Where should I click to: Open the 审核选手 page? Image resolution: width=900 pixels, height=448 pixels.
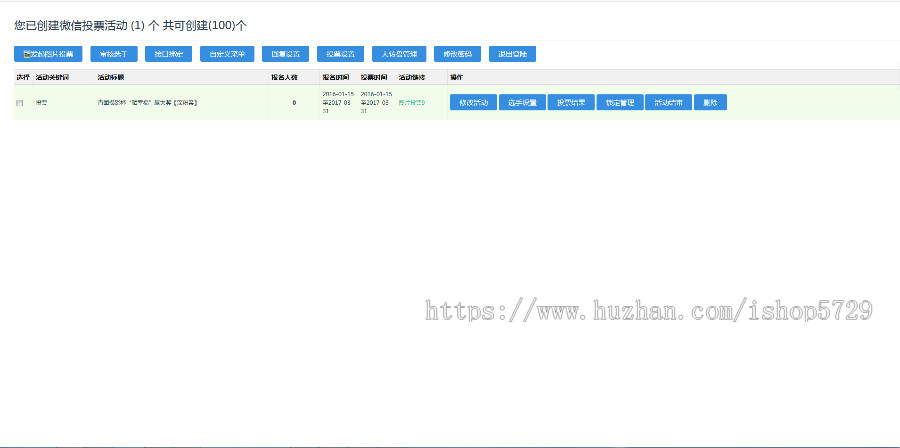[x=114, y=54]
